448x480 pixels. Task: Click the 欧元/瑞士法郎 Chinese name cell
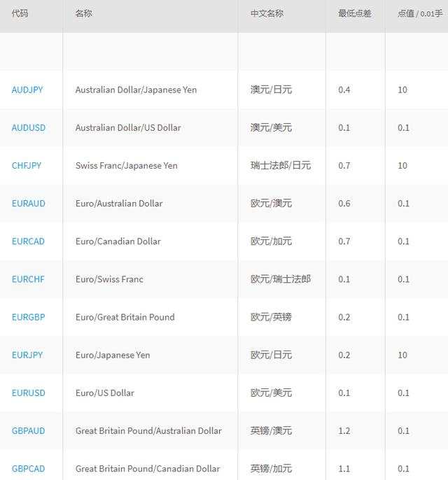coord(281,279)
